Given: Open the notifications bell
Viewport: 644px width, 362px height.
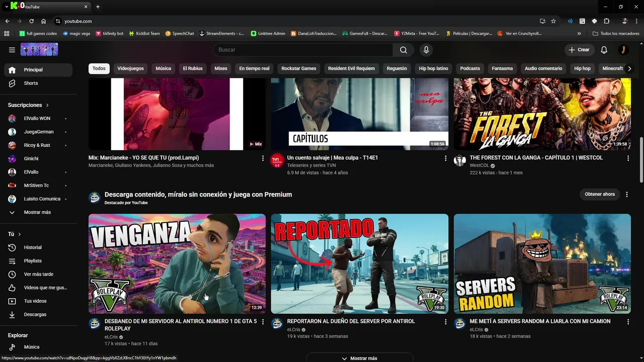Looking at the screenshot, I should [x=604, y=50].
